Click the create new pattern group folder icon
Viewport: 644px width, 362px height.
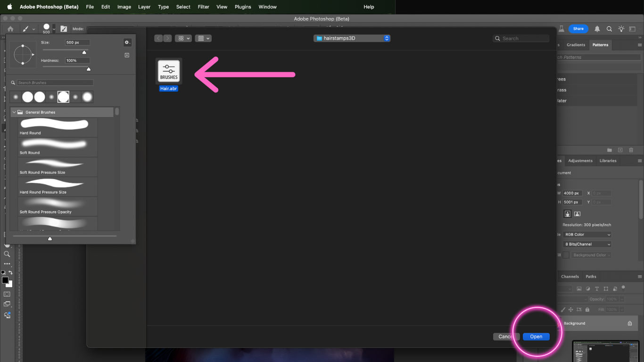coord(610,150)
